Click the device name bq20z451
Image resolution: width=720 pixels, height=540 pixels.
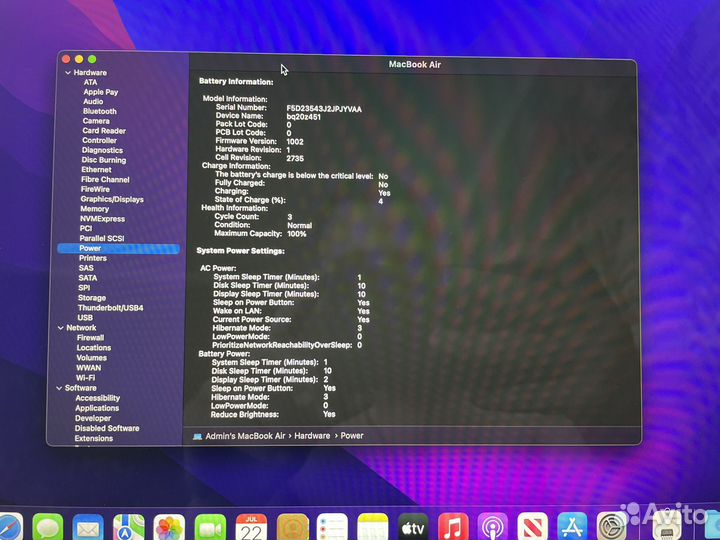pos(304,117)
